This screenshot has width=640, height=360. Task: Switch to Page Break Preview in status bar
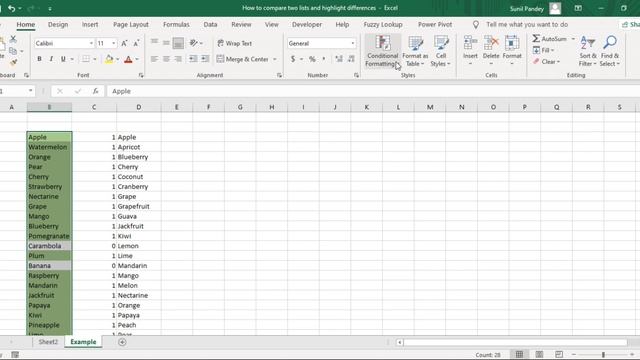(x=559, y=355)
